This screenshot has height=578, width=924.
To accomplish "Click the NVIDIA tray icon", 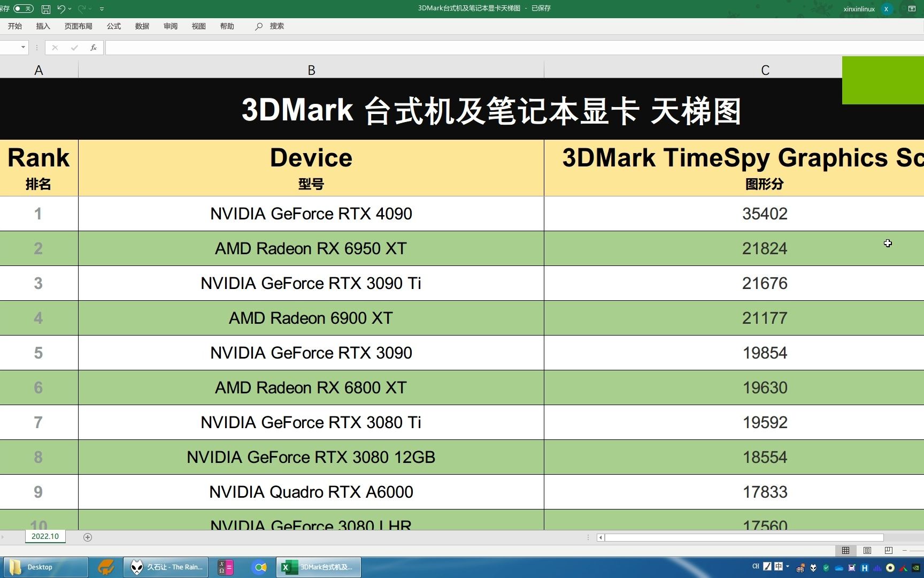I will 916,568.
